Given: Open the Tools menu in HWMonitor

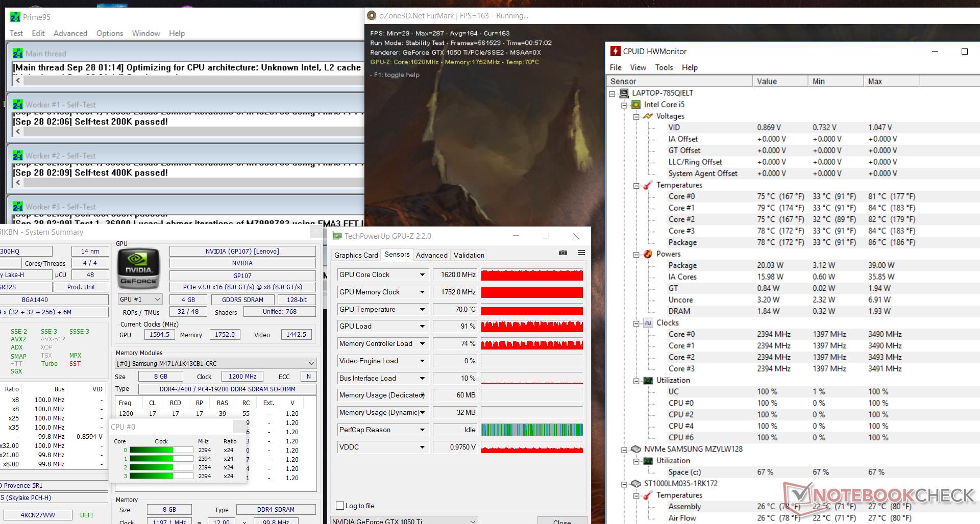Looking at the screenshot, I should 664,67.
